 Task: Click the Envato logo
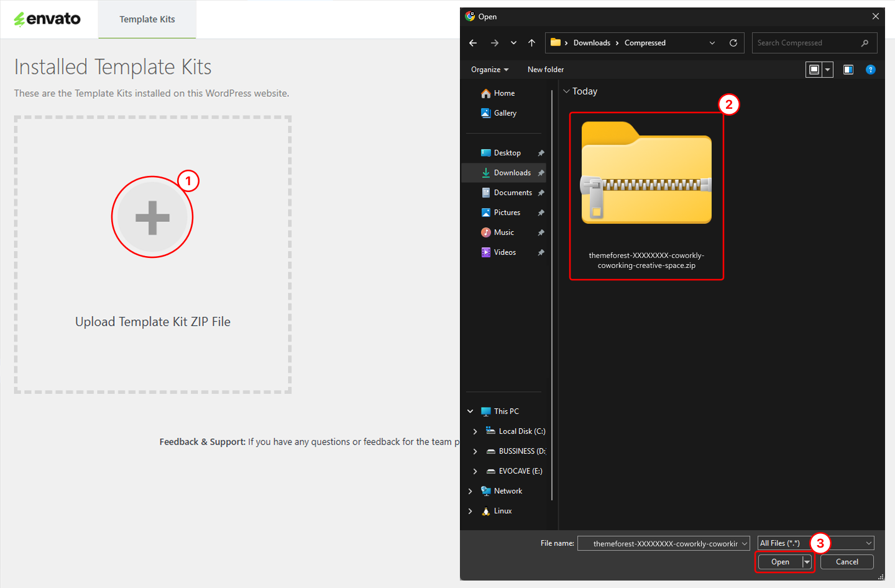47,19
